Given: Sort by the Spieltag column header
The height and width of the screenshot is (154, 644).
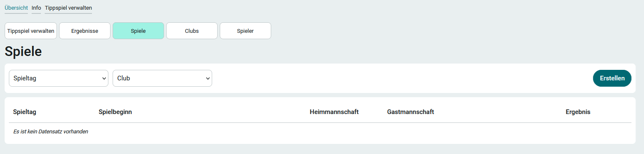Looking at the screenshot, I should (25, 112).
